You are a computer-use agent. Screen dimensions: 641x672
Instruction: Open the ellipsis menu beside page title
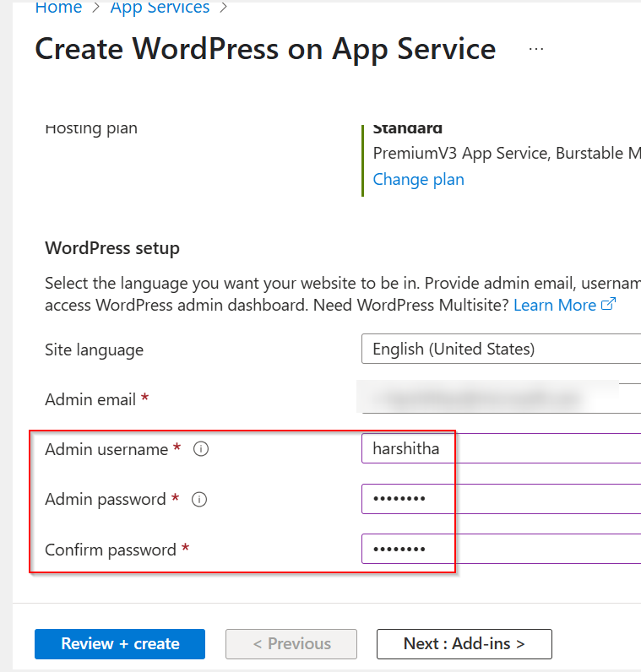pyautogui.click(x=536, y=49)
